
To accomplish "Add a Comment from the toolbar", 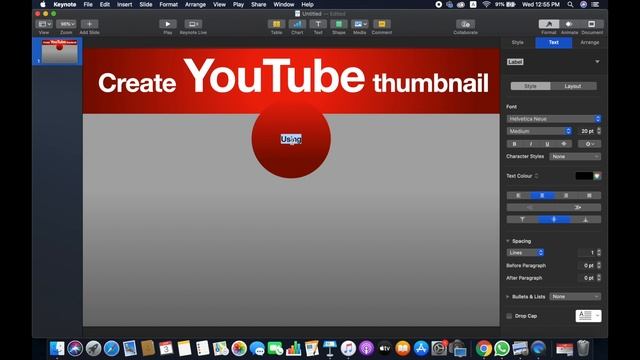I will (382, 24).
